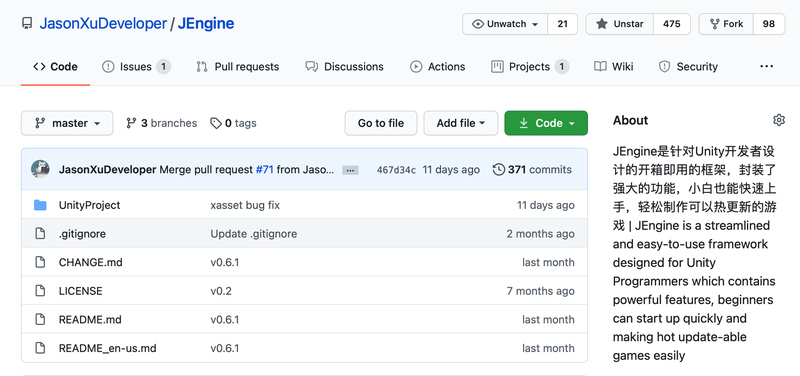Open the master branch dropdown
The height and width of the screenshot is (376, 800).
pyautogui.click(x=67, y=123)
